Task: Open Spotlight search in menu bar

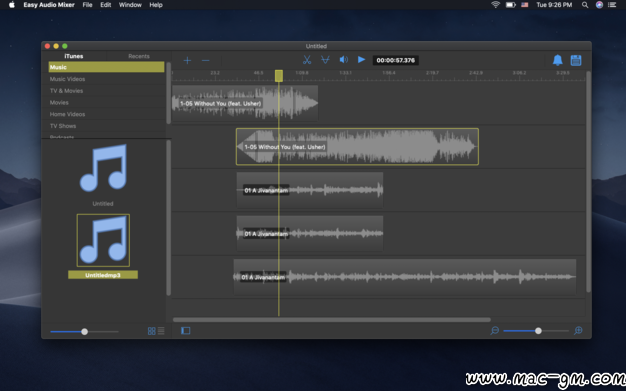Action: [585, 5]
